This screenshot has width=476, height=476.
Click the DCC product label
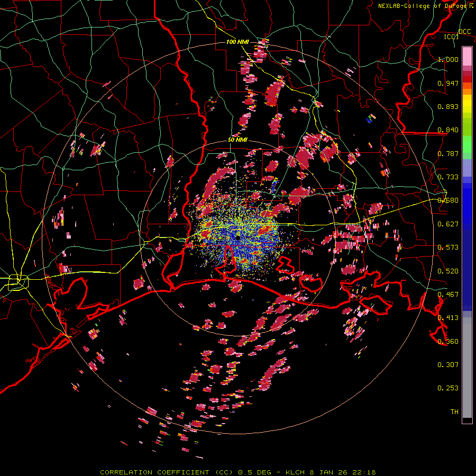click(464, 32)
